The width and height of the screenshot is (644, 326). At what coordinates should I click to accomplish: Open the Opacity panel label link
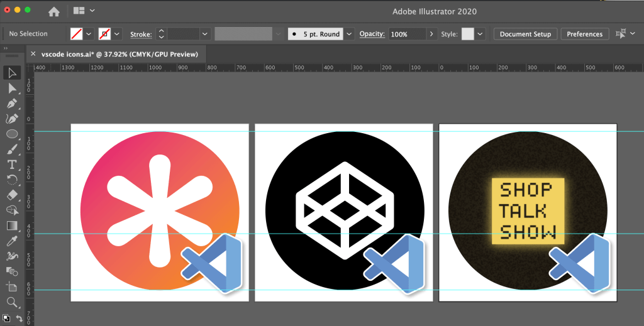point(372,34)
